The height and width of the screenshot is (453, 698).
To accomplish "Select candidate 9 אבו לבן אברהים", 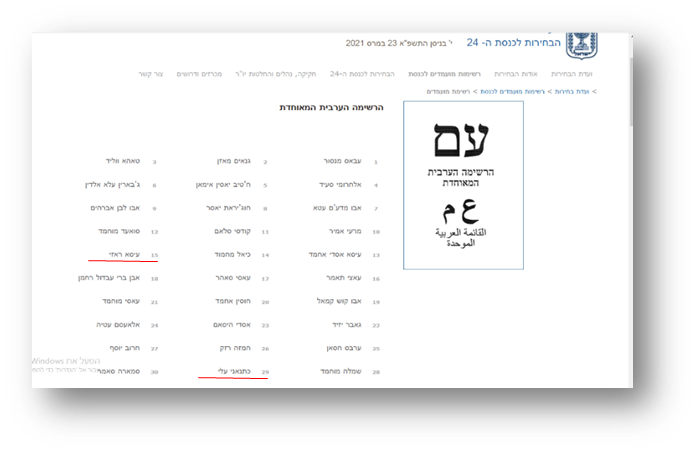I will pyautogui.click(x=115, y=208).
